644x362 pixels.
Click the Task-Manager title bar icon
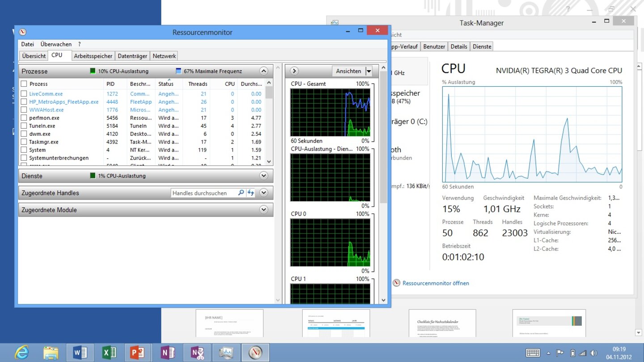tap(335, 23)
